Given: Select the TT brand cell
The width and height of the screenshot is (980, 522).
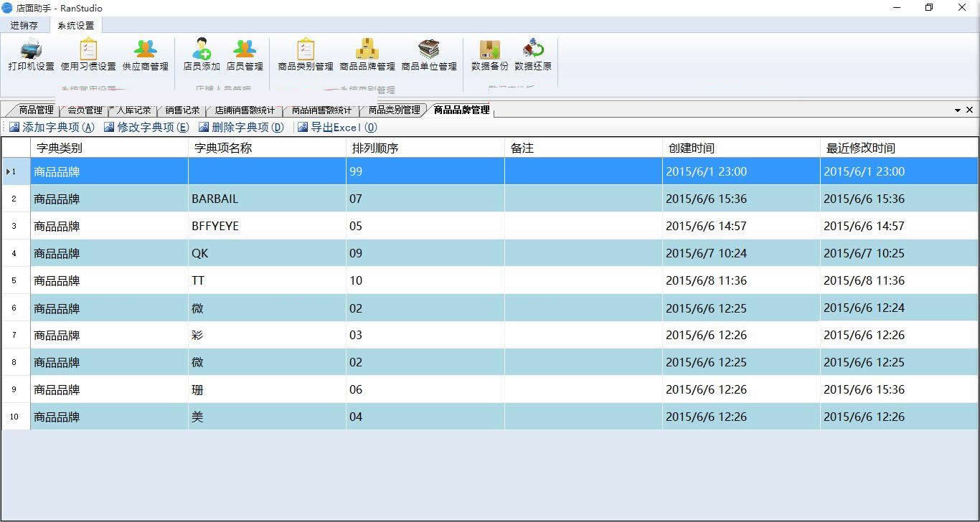Looking at the screenshot, I should pyautogui.click(x=267, y=280).
